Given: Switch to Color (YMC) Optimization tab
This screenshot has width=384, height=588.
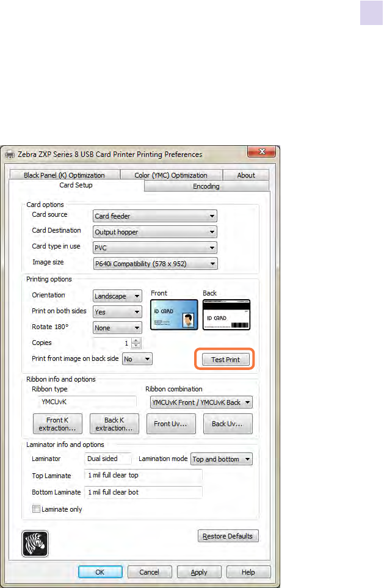Looking at the screenshot, I should (x=171, y=175).
